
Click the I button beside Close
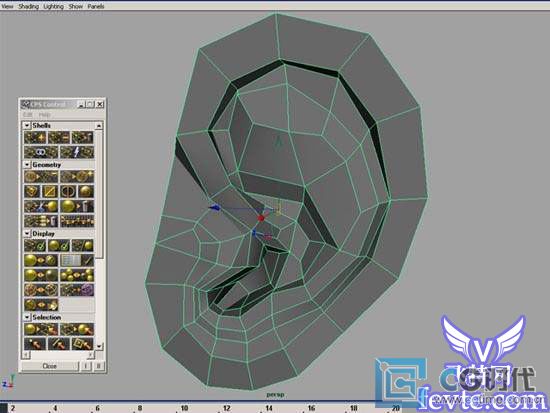pyautogui.click(x=86, y=366)
